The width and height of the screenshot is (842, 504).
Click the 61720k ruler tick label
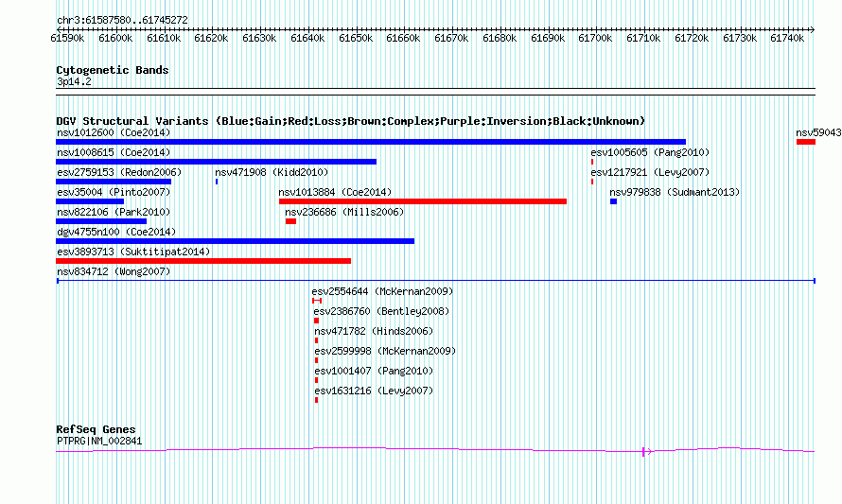pos(692,38)
